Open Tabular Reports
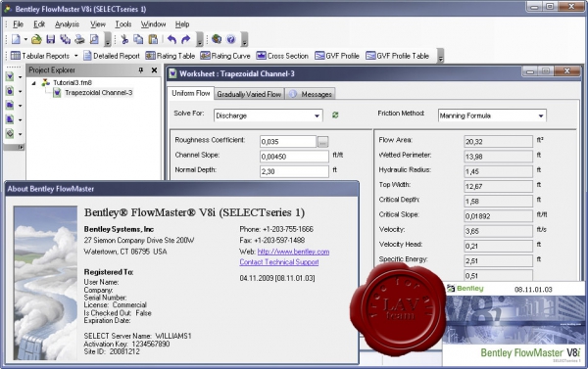 coord(40,56)
